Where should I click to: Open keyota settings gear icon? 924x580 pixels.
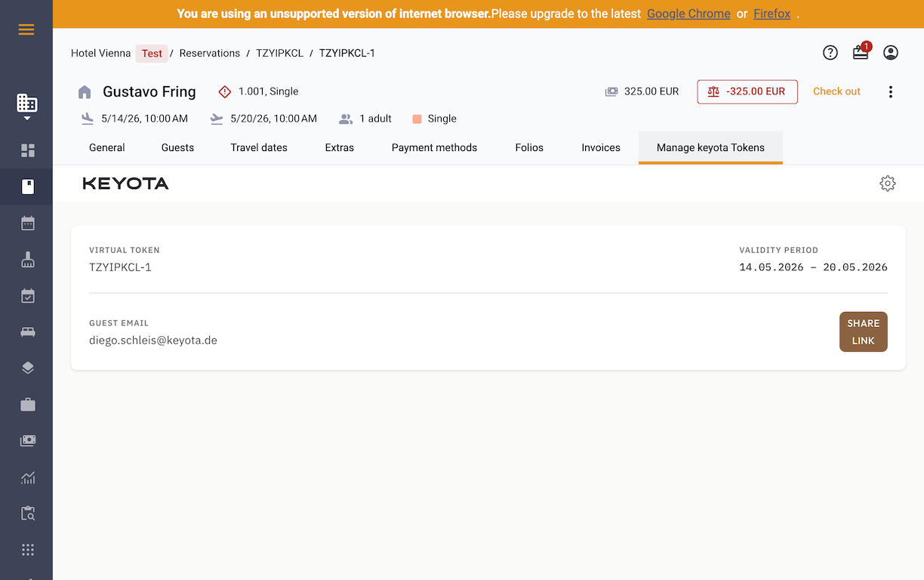pyautogui.click(x=888, y=184)
